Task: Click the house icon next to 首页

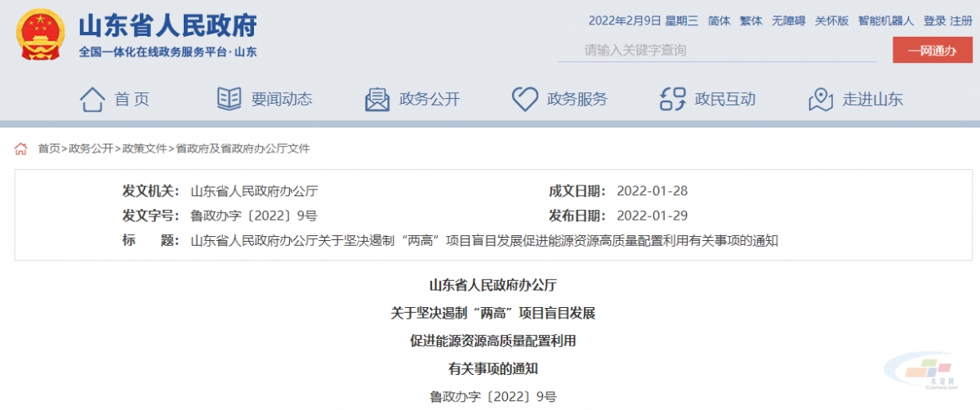Action: [x=92, y=100]
